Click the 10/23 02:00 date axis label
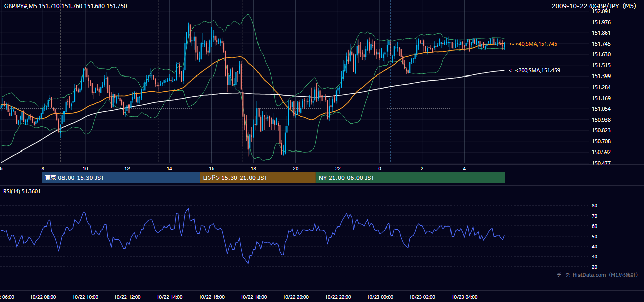This screenshot has height=302, width=644. pos(422,297)
